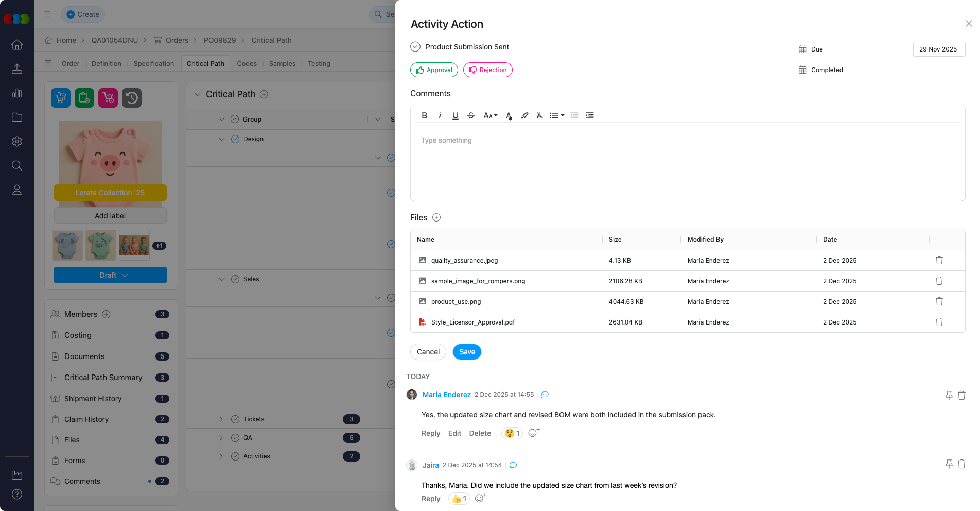The height and width of the screenshot is (511, 980).
Task: Open the text color picker
Action: [x=509, y=115]
